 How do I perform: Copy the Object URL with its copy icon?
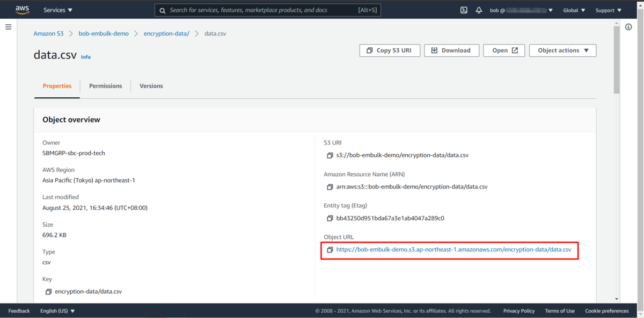click(330, 250)
